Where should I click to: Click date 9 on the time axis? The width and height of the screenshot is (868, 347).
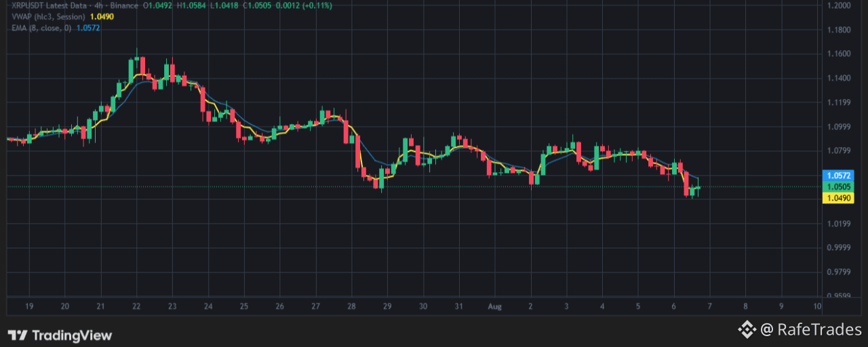tap(781, 306)
